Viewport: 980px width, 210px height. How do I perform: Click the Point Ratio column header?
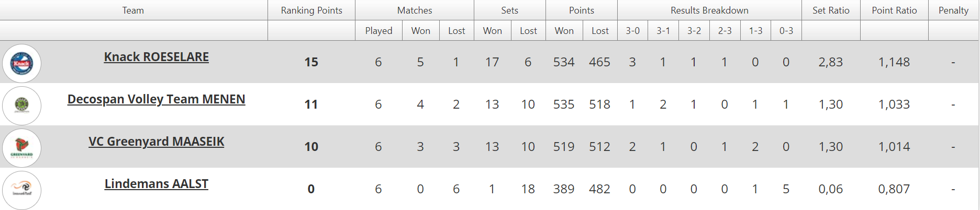pyautogui.click(x=894, y=10)
